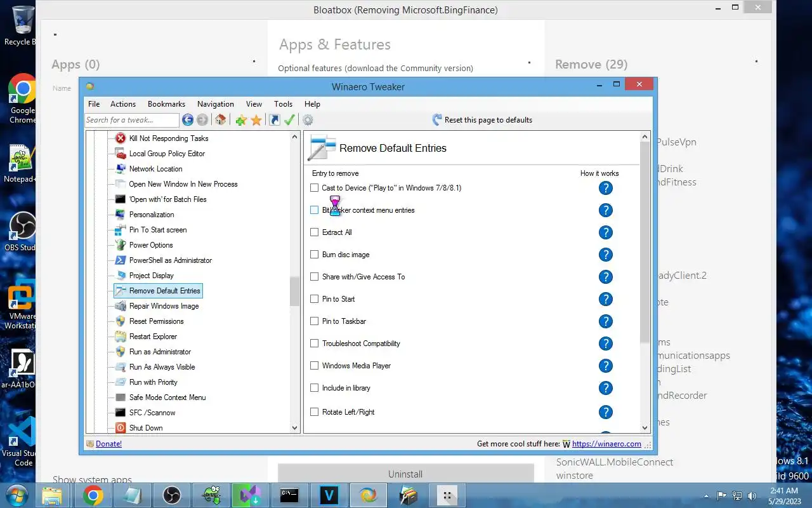Open Google Chrome desktop shortcut
812x508 pixels.
point(22,98)
